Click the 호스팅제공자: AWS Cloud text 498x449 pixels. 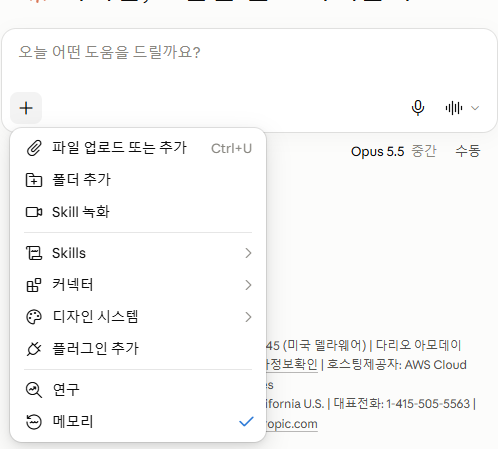397,365
